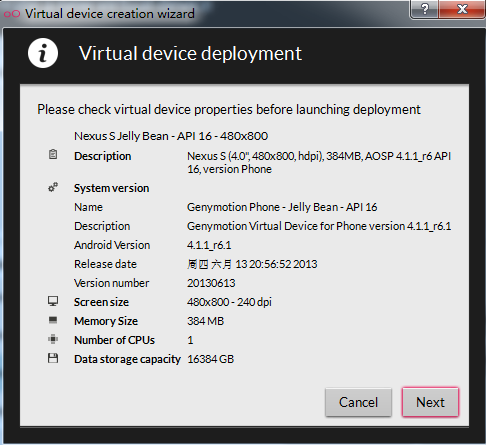This screenshot has width=486, height=445.
Task: Click the Release date value '13 20:56:52 2013'
Action: click(x=276, y=264)
